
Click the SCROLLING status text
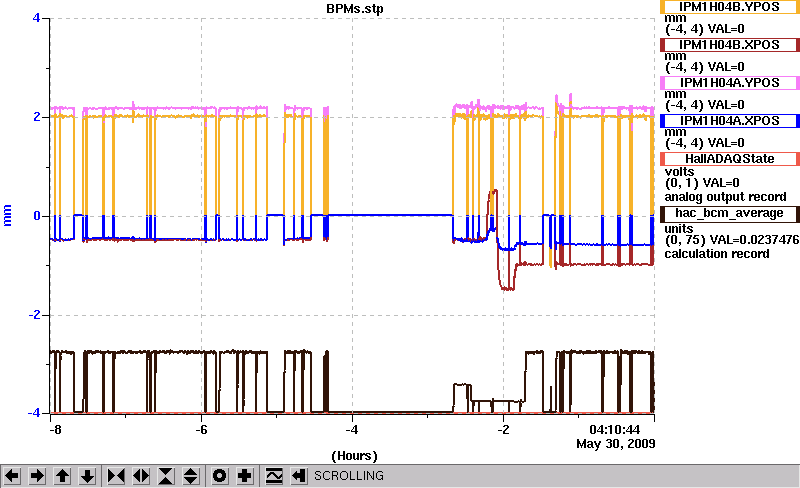349,476
